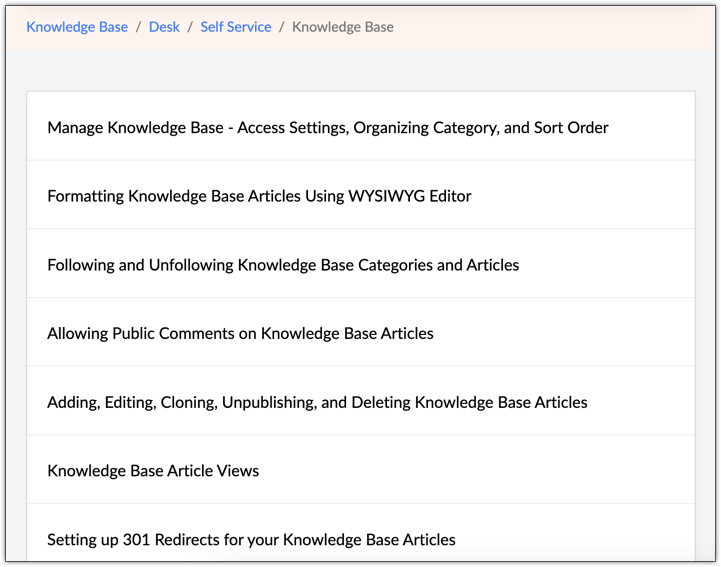Click the slash separator after 'Desk' breadcrumb
The image size is (721, 567).
coord(190,27)
